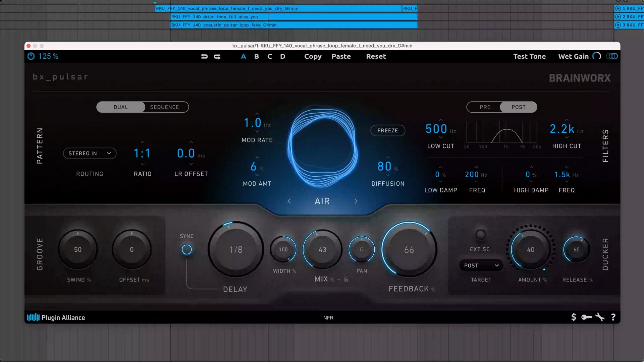Click the filter frequency response graph
Screen dimensions: 644x362
click(502, 132)
